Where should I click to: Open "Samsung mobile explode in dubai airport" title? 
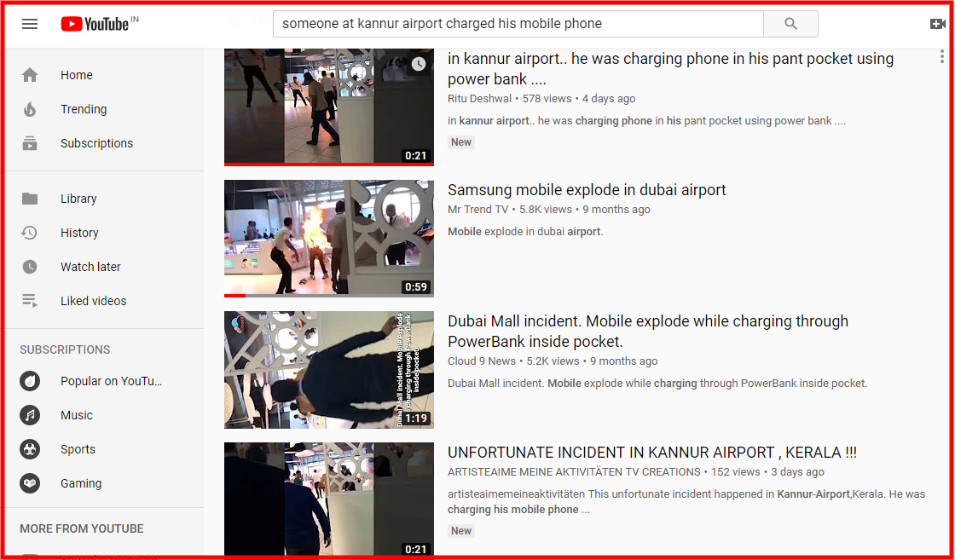coord(587,190)
